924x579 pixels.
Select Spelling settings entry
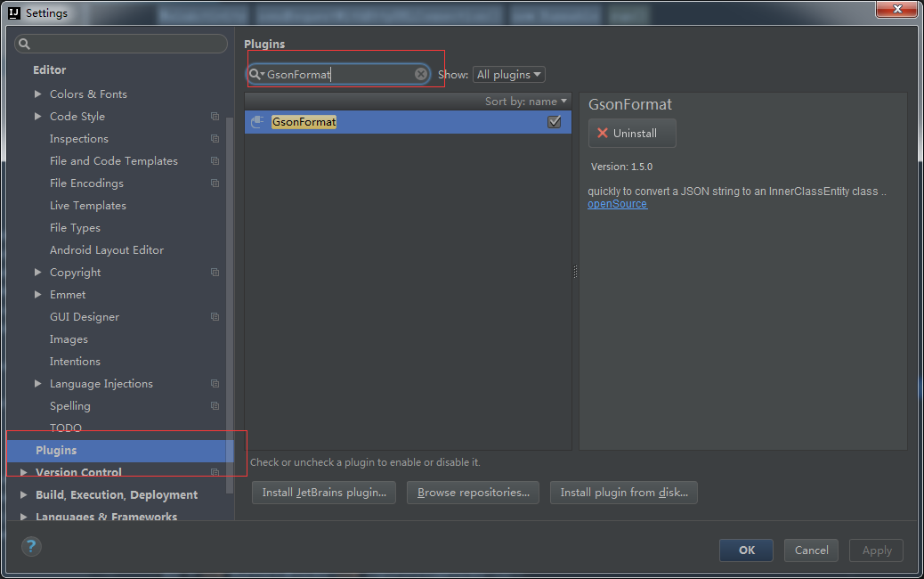(70, 406)
